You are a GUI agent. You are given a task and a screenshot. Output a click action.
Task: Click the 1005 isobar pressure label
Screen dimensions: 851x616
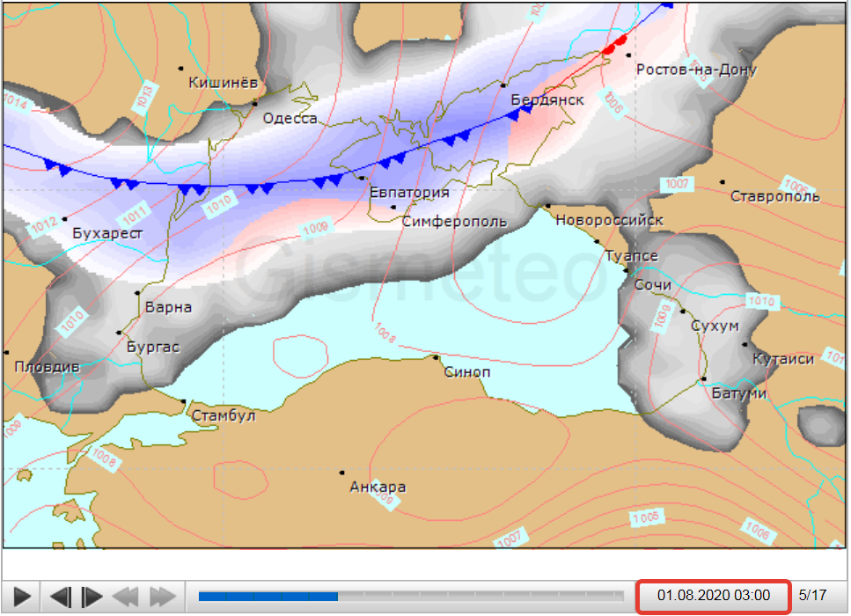pyautogui.click(x=646, y=517)
